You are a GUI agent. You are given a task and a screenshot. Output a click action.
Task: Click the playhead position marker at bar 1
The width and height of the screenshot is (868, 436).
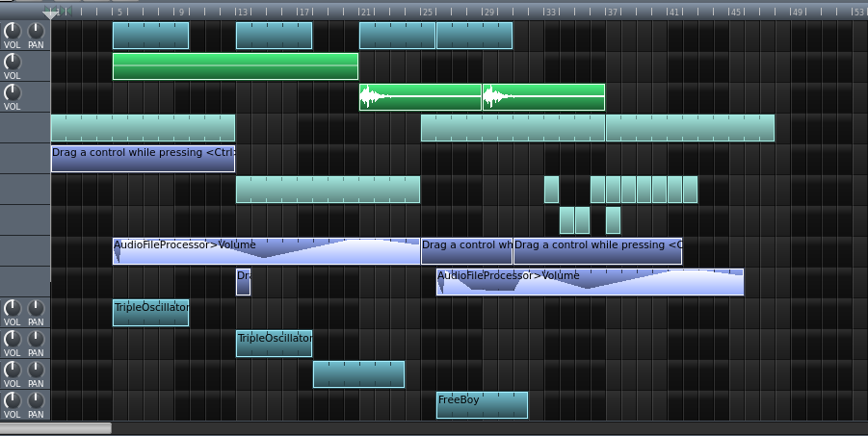click(x=50, y=15)
